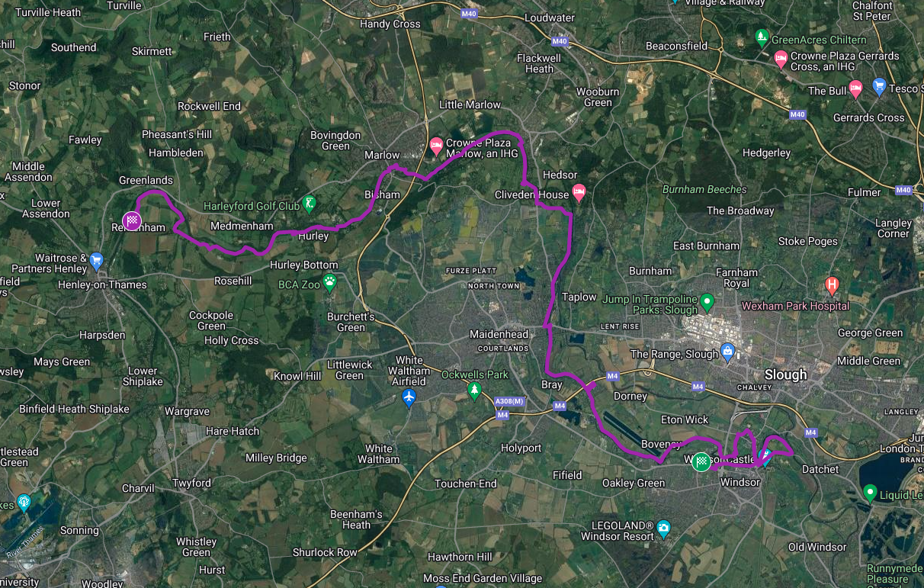Click the purple checkered flag at Remenham
The height and width of the screenshot is (588, 924).
(133, 221)
